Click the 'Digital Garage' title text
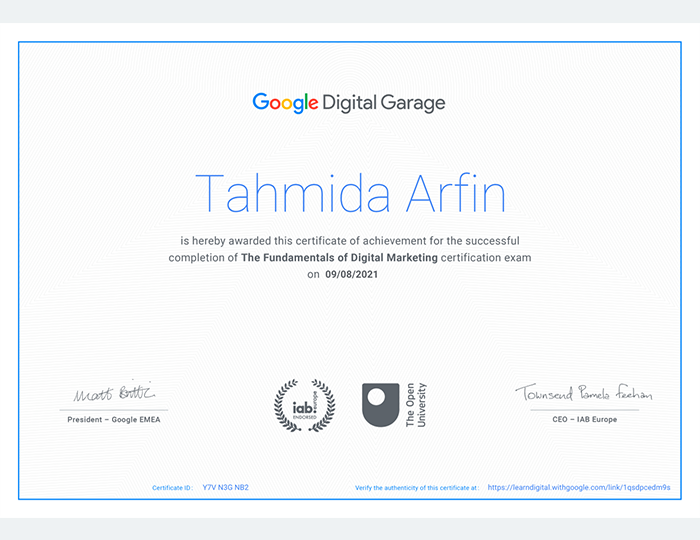The height and width of the screenshot is (540, 700). point(383,103)
